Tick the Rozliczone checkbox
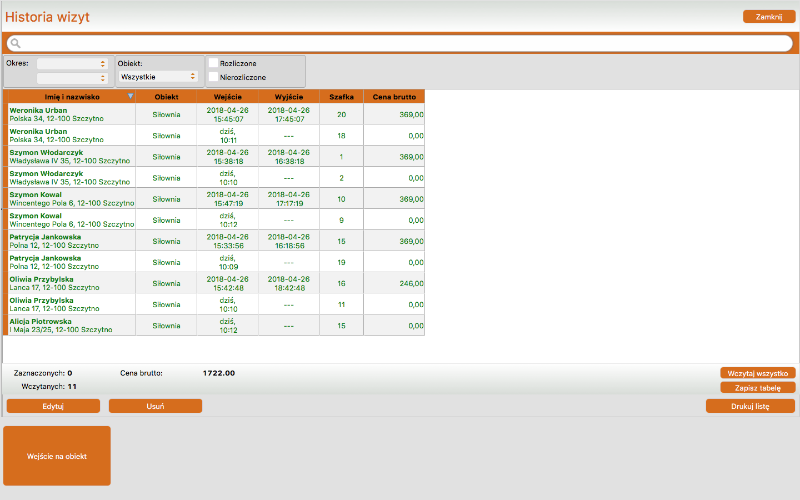This screenshot has width=800, height=500. [213, 63]
